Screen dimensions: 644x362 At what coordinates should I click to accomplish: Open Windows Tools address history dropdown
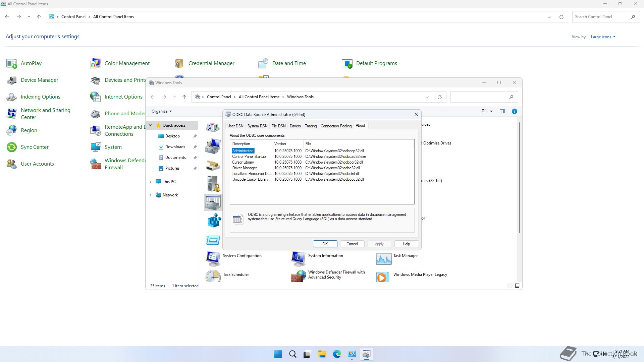coord(427,97)
